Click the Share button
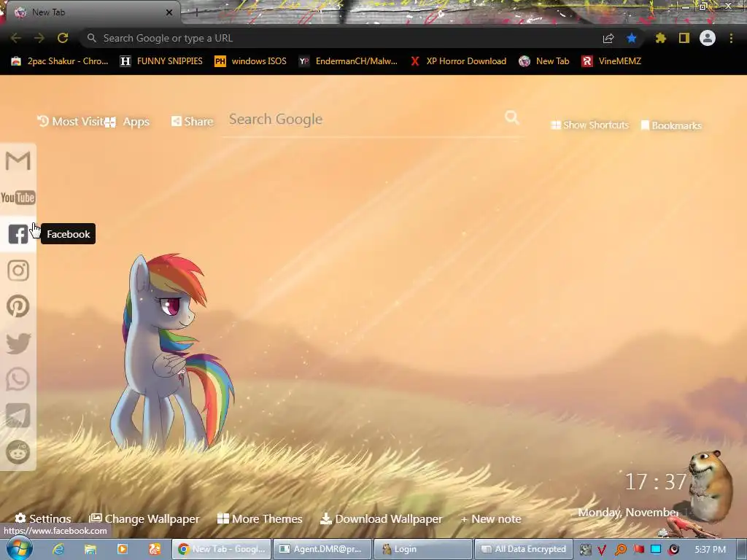 tap(192, 122)
